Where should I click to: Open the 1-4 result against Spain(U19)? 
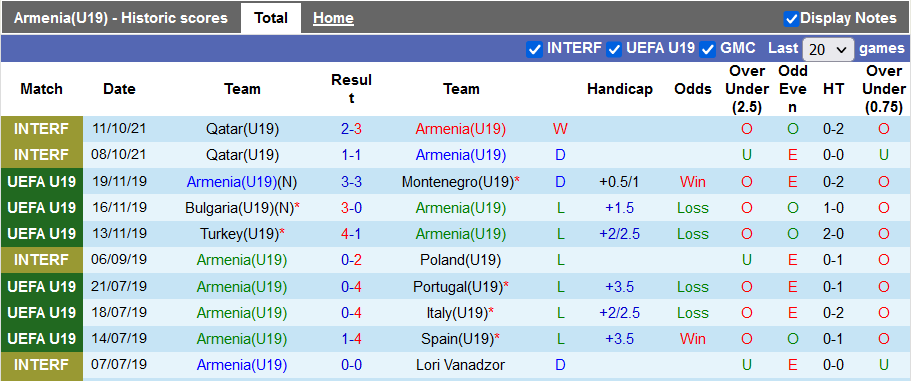[352, 339]
